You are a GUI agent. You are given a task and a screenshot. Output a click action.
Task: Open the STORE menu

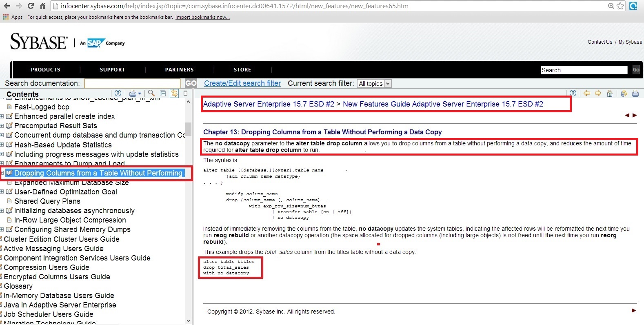click(242, 70)
